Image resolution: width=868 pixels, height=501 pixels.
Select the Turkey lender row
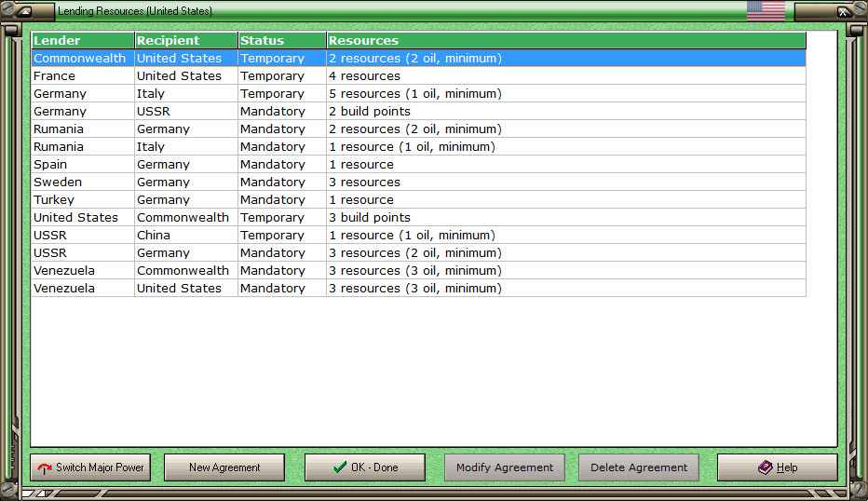418,200
